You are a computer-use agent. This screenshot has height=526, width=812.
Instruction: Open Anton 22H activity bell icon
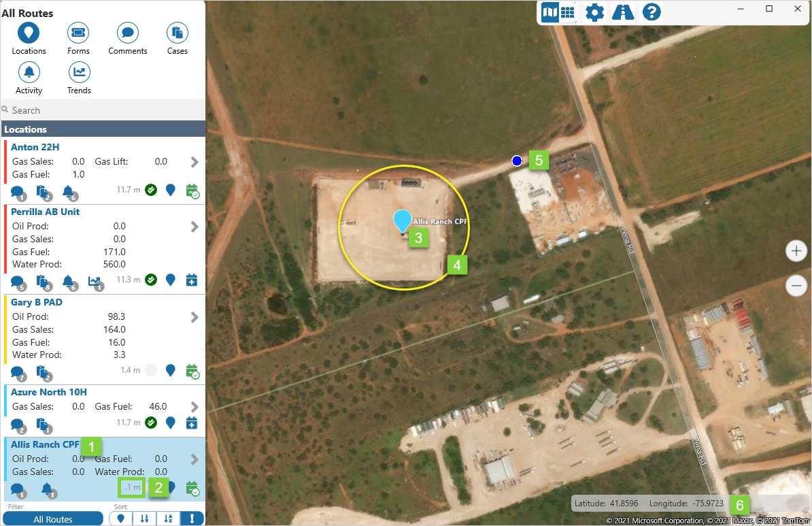click(69, 193)
